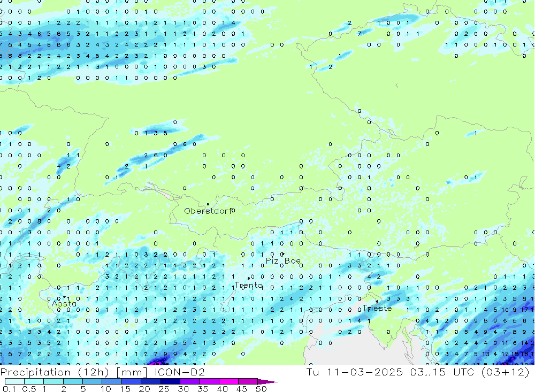Image resolution: width=535 pixels, height=392 pixels.
Task: Click the '(03+12)' forecast offset text
Action: 506,372
